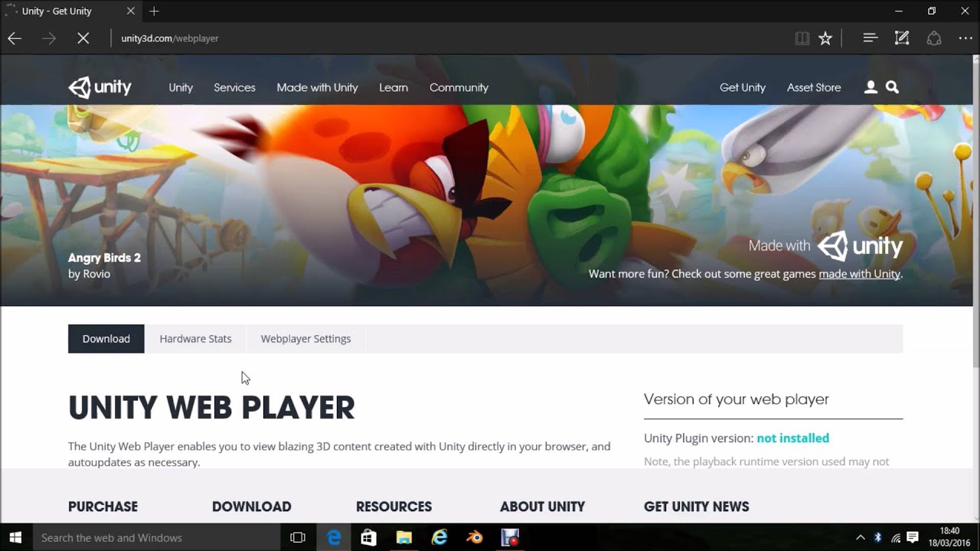Open Reading view book icon
Viewport: 980px width, 551px height.
(x=802, y=38)
